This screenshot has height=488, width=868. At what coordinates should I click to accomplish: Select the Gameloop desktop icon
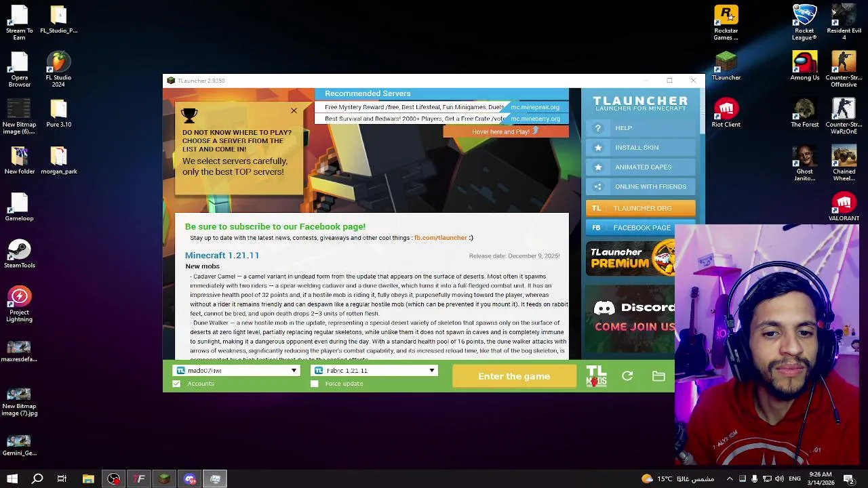19,207
